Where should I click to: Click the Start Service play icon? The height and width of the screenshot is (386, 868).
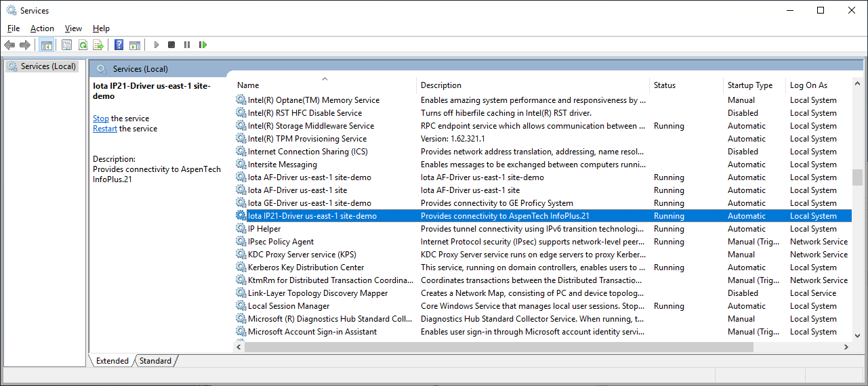(157, 45)
